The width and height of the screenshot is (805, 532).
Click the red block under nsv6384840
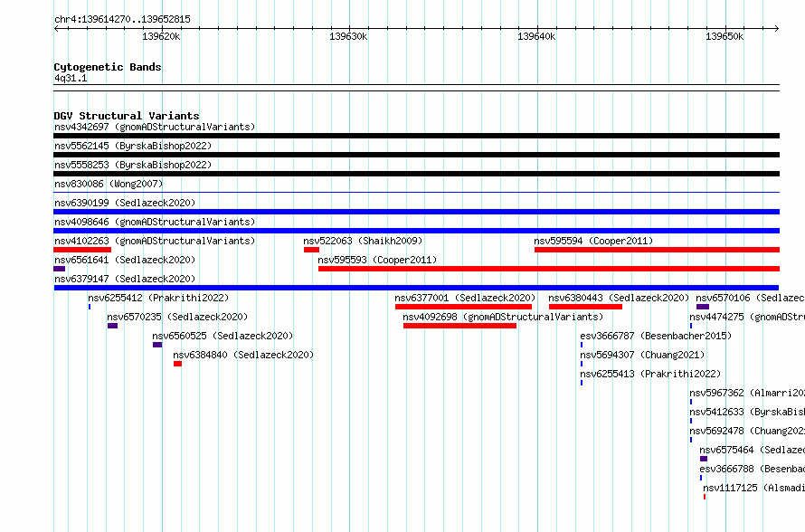tap(177, 364)
